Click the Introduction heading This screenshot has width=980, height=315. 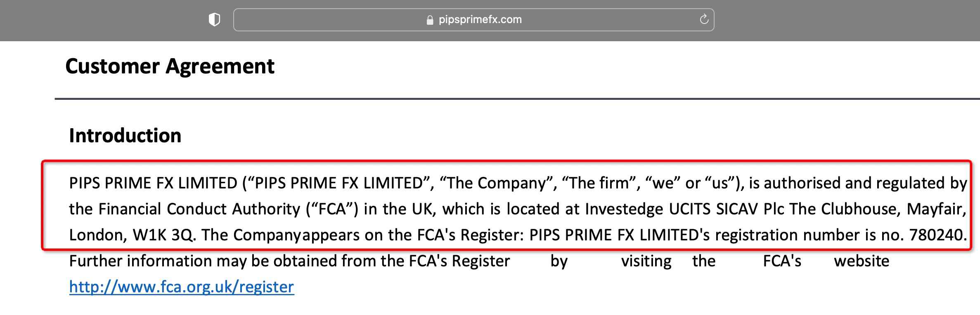pyautogui.click(x=125, y=136)
